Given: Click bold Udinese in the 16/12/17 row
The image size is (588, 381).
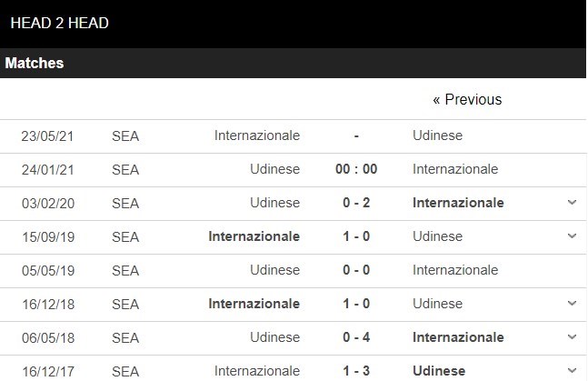Looking at the screenshot, I should [x=439, y=370].
